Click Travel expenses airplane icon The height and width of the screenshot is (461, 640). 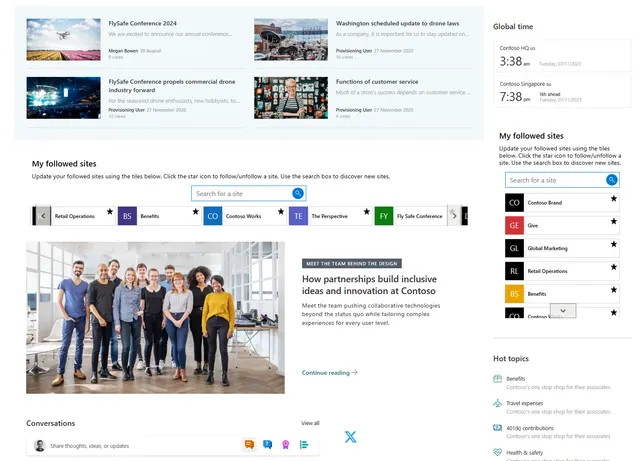tap(497, 403)
